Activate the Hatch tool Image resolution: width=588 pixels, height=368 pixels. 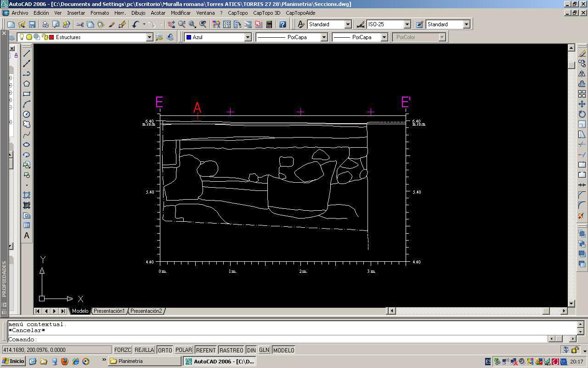click(27, 195)
